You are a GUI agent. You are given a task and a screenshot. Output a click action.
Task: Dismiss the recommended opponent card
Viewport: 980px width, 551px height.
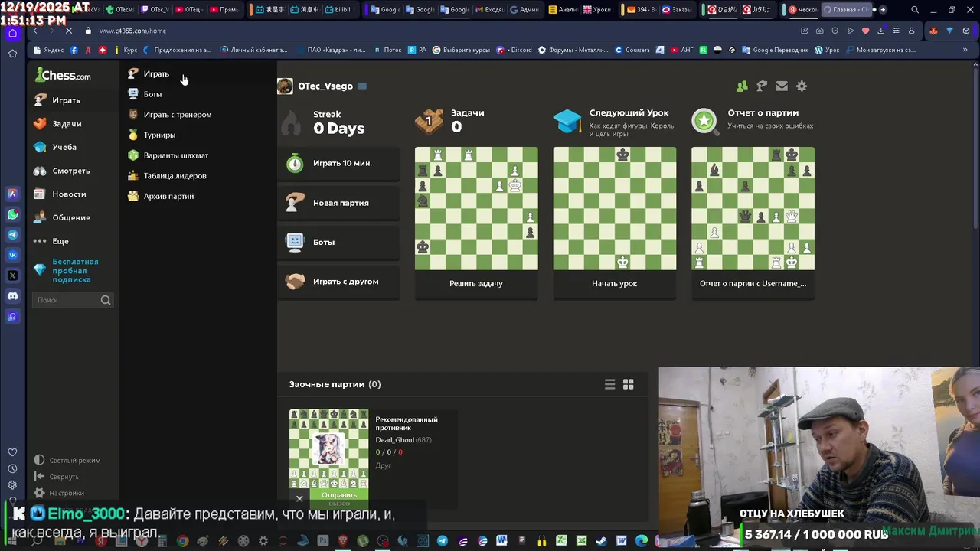(x=299, y=498)
